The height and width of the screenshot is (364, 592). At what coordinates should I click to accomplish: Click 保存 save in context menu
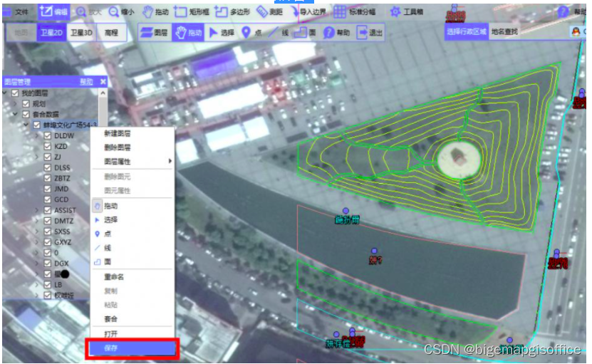click(x=132, y=348)
